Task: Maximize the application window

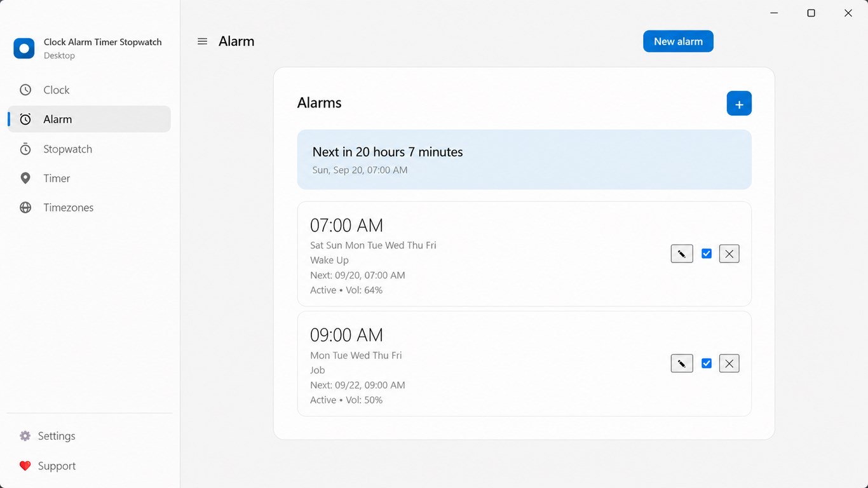Action: click(x=811, y=13)
